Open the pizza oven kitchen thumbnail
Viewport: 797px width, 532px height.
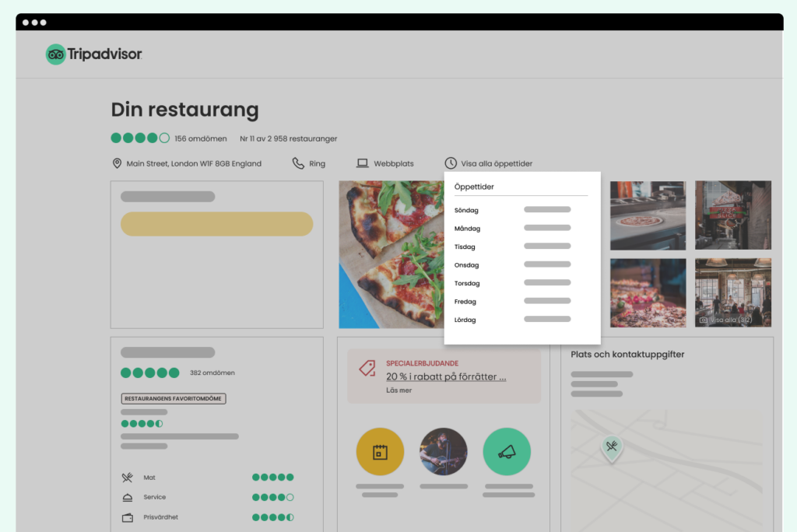648,215
